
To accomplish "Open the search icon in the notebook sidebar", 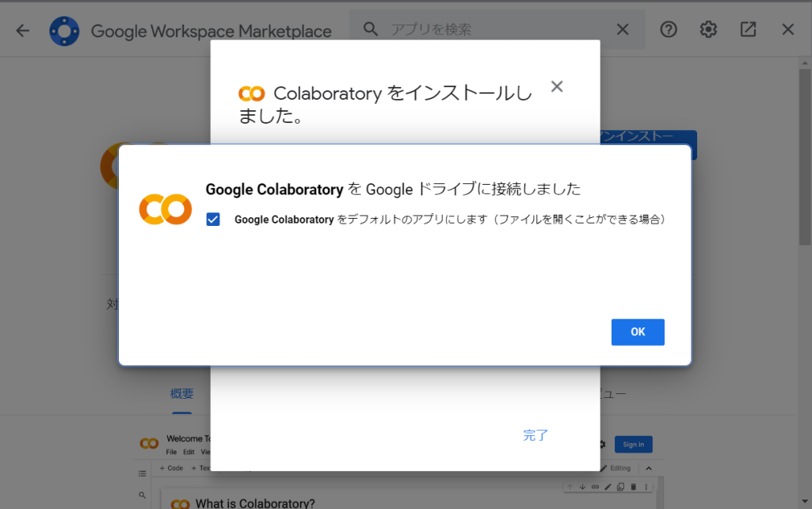I will (143, 496).
